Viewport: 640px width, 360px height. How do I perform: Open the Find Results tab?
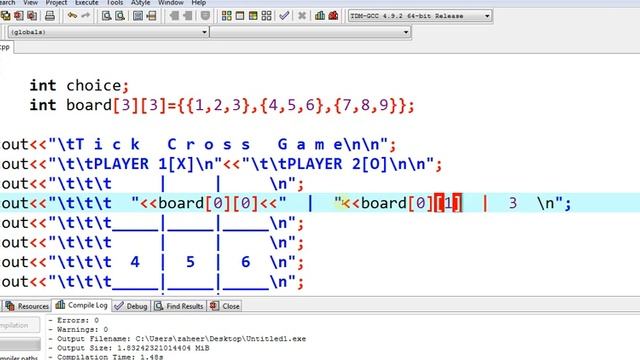click(x=179, y=306)
